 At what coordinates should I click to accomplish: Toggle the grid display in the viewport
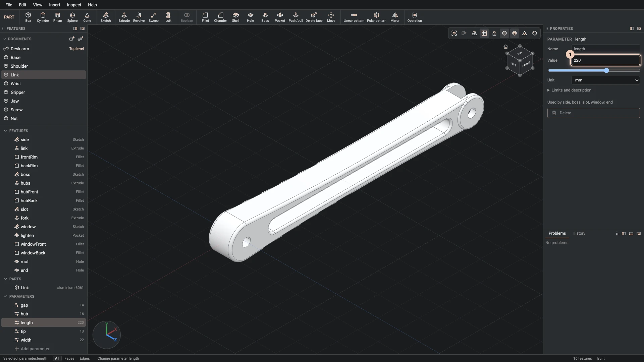point(484,33)
